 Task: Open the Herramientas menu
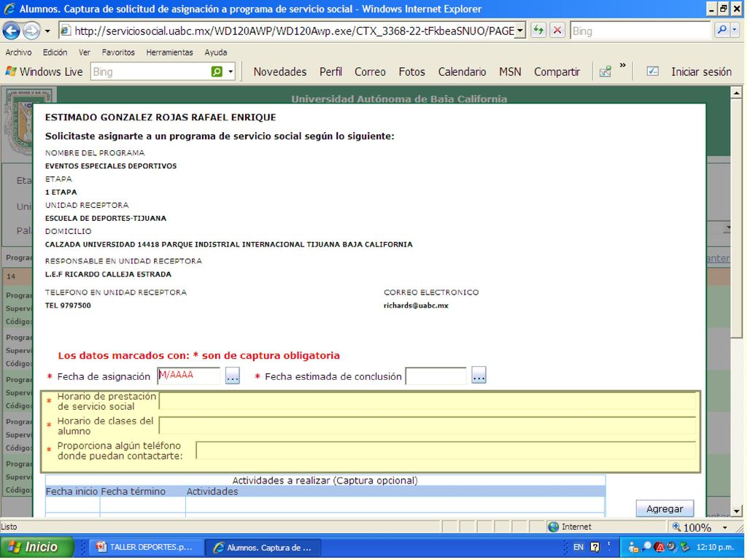pyautogui.click(x=169, y=52)
